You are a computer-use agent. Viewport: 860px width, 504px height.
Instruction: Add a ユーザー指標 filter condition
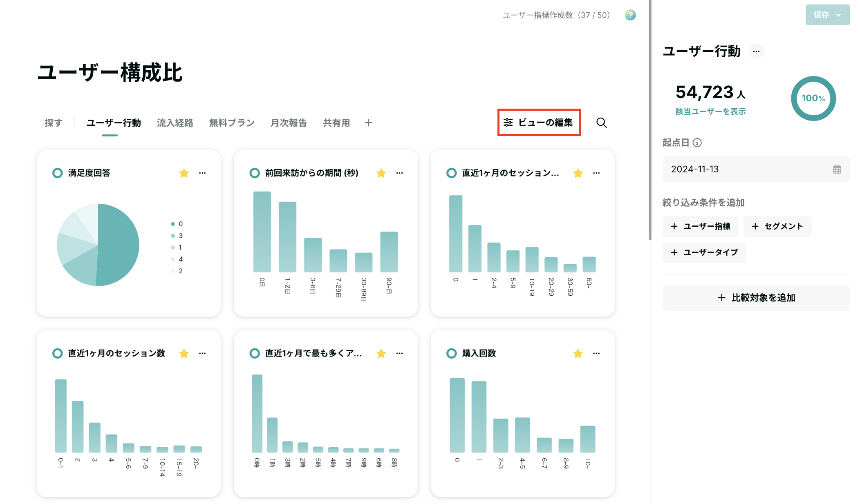coord(700,226)
